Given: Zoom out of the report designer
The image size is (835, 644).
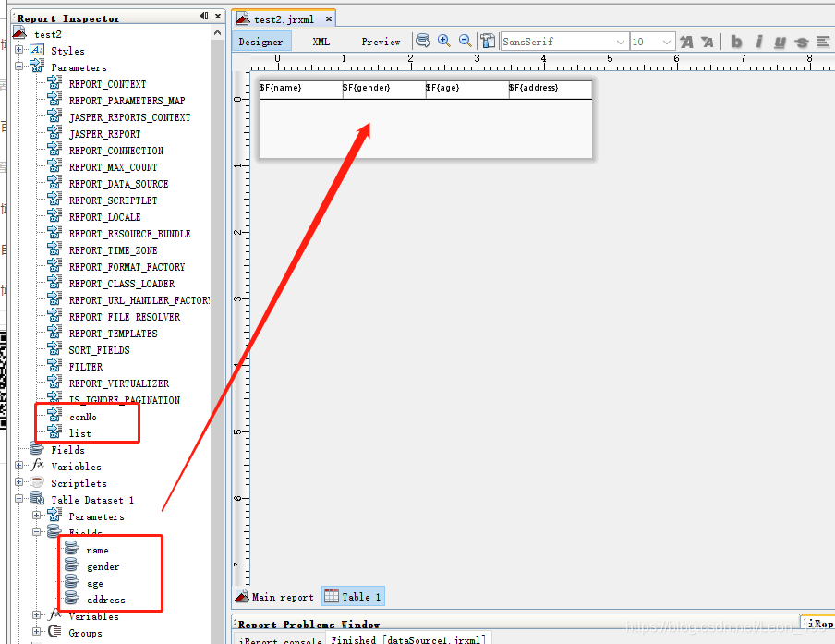Looking at the screenshot, I should pyautogui.click(x=465, y=41).
